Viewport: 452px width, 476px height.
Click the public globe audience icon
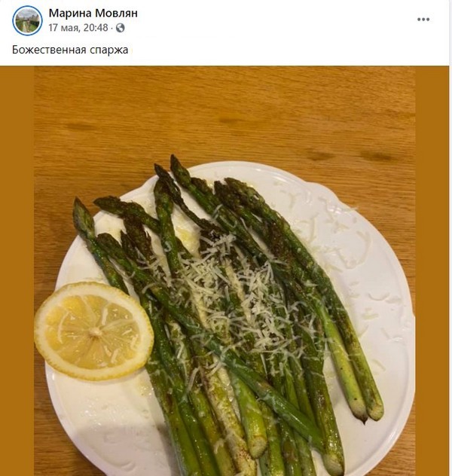(121, 28)
